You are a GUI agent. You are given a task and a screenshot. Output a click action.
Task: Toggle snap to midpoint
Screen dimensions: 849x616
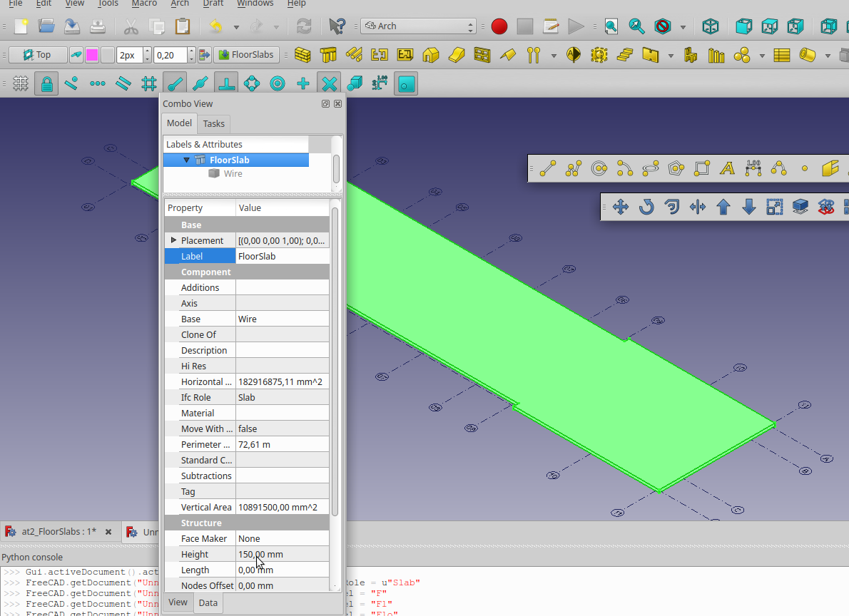200,84
